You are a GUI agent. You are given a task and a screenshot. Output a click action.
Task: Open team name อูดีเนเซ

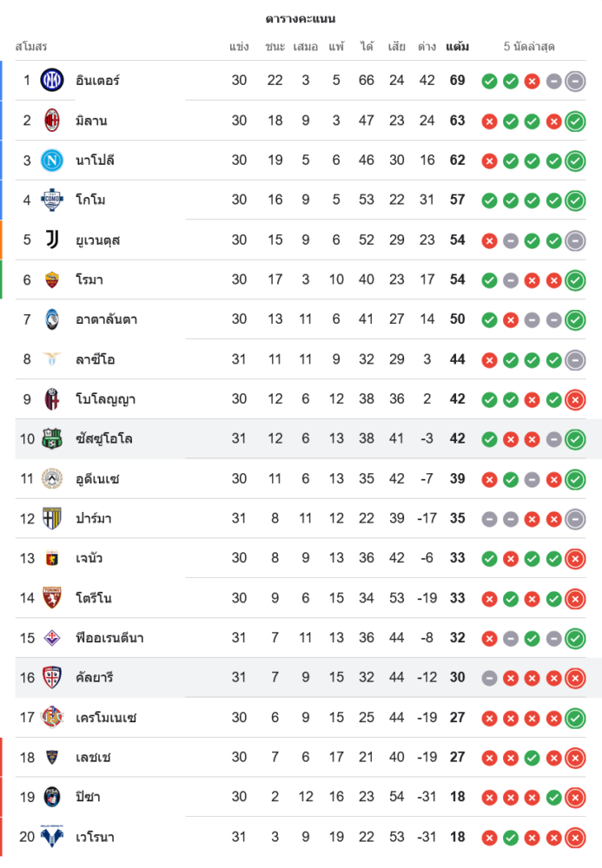(97, 479)
